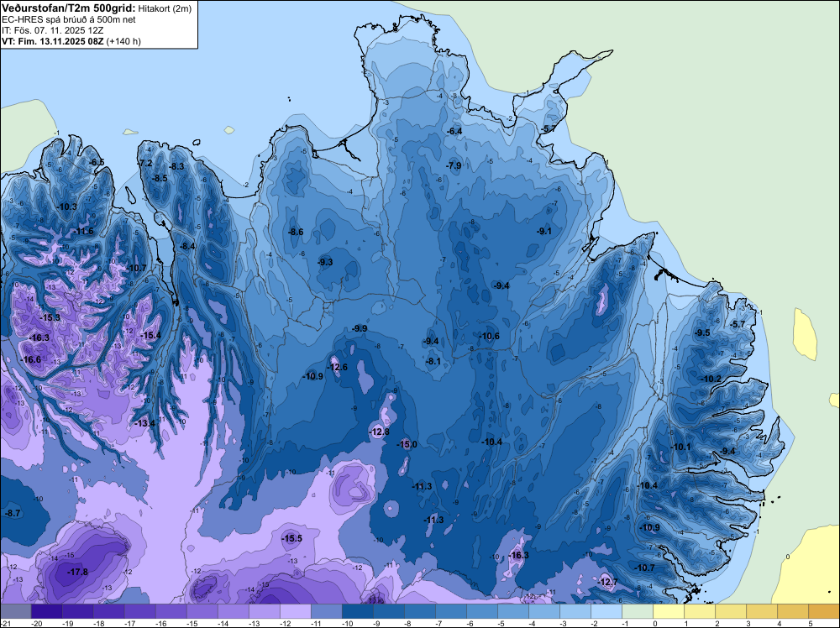840x628 pixels.
Task: Click the Hitakort (2m) label
Action: pyautogui.click(x=165, y=8)
